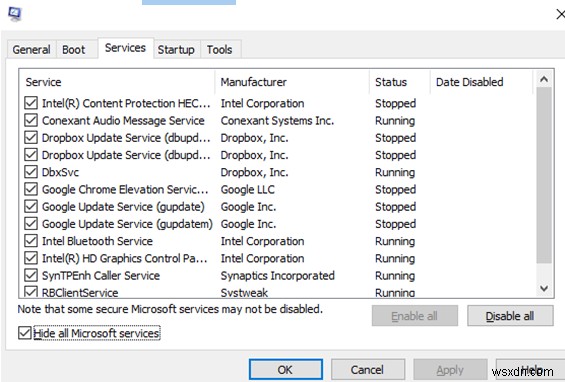Click the greyed Apply button
This screenshot has height=382, width=565.
coord(450,370)
